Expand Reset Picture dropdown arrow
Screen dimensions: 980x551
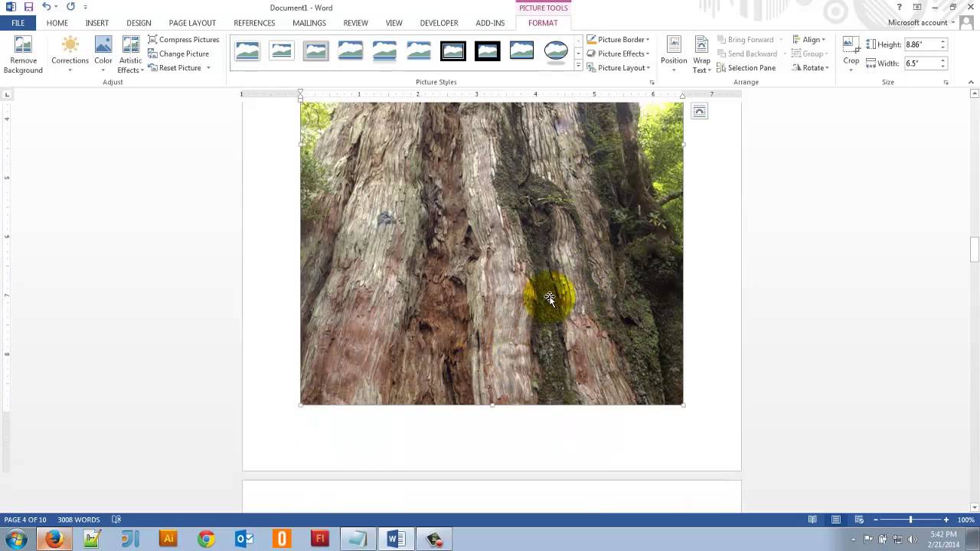208,68
